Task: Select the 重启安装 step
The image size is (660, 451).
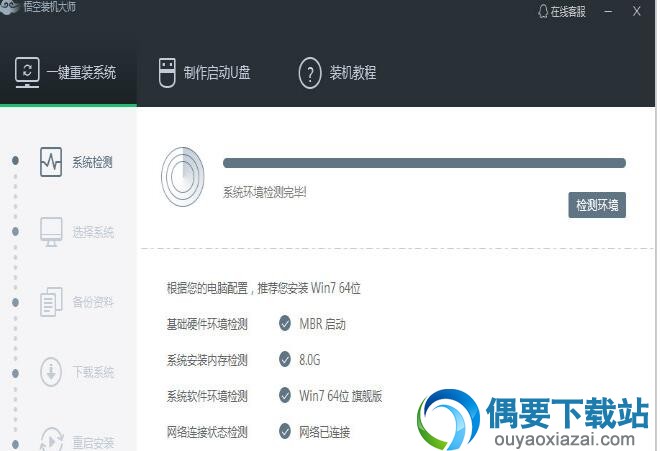Action: [76, 441]
